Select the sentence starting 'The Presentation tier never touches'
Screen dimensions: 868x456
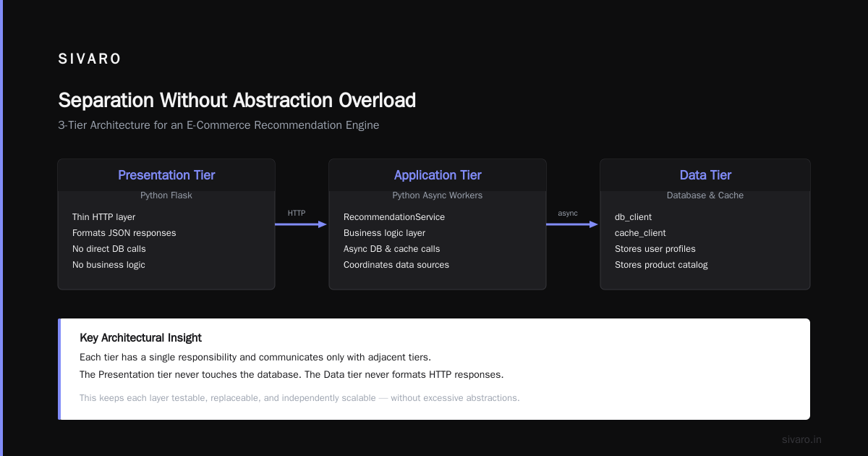(292, 375)
